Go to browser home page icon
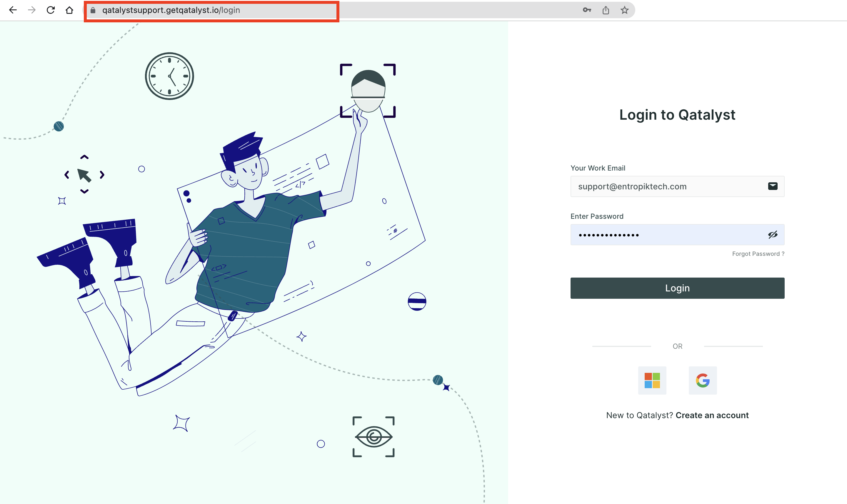Image resolution: width=847 pixels, height=504 pixels. click(69, 10)
